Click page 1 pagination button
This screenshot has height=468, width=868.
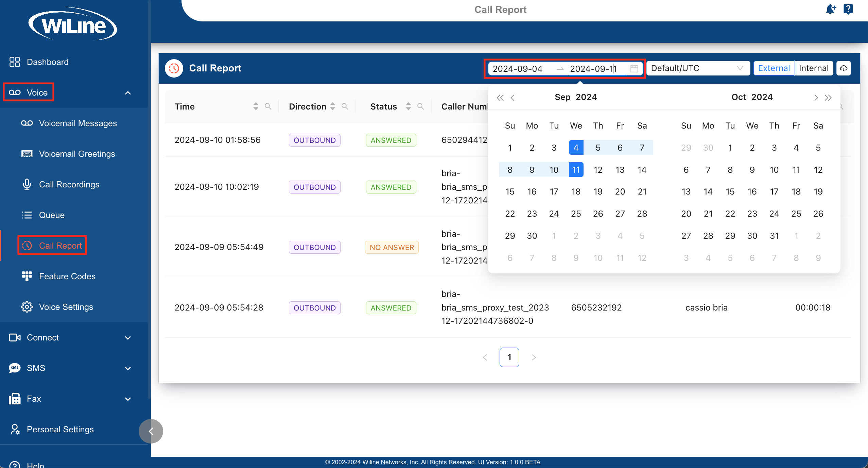click(509, 357)
